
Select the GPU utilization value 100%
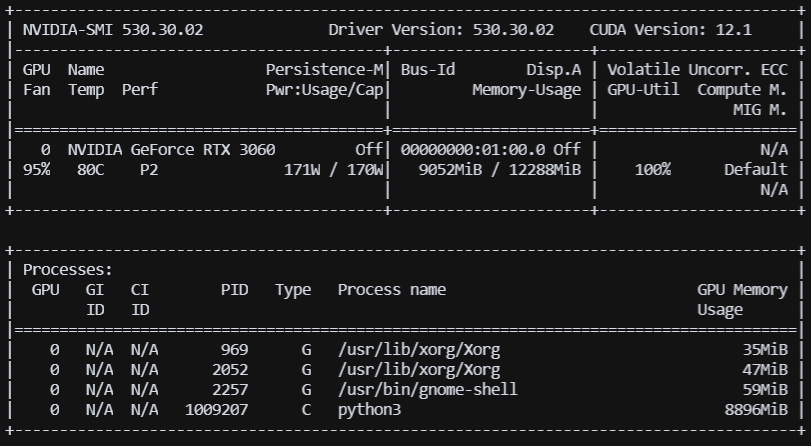(x=653, y=170)
